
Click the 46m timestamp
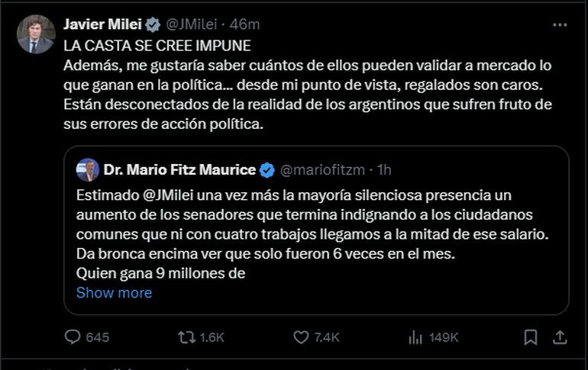[x=245, y=24]
